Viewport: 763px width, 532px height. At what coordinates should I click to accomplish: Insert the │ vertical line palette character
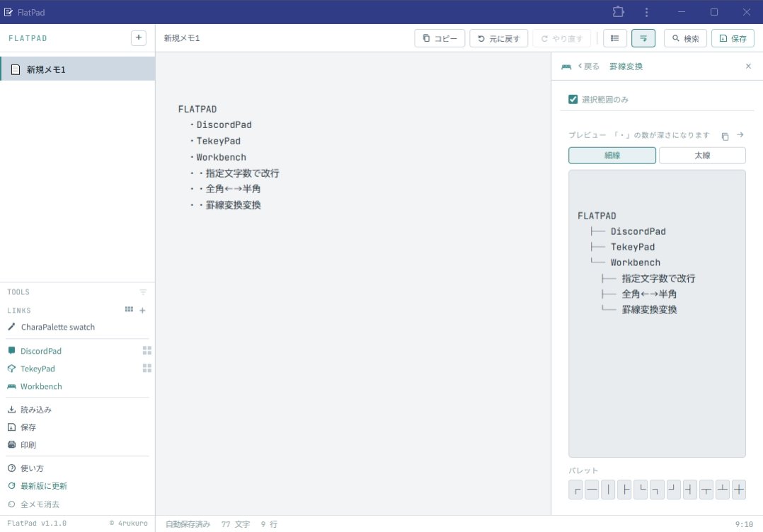click(x=608, y=490)
